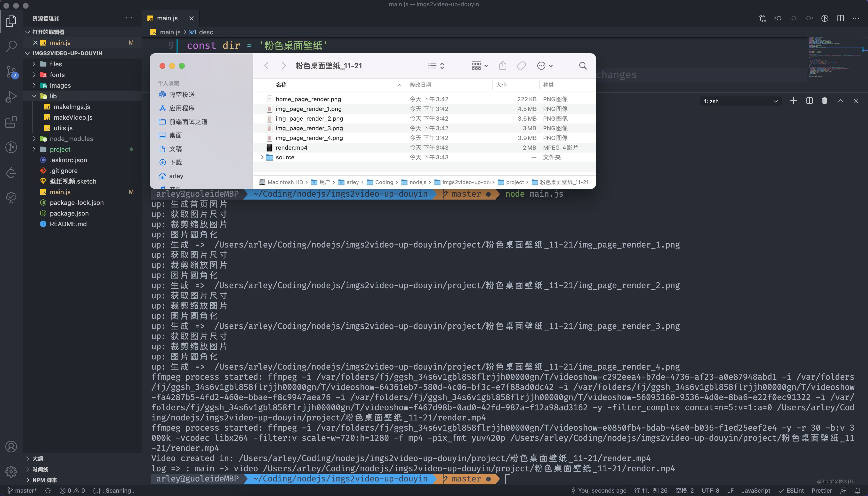
Task: Open the Search view in activity bar
Action: (11, 46)
